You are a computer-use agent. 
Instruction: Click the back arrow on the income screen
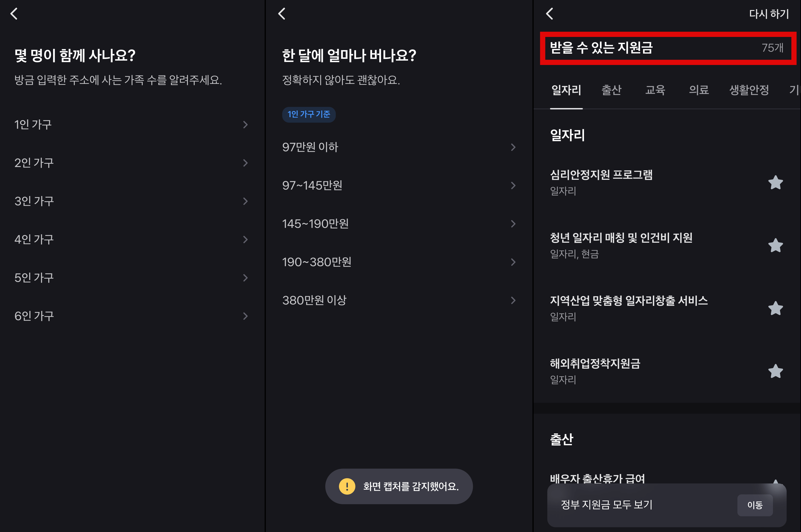coord(282,14)
